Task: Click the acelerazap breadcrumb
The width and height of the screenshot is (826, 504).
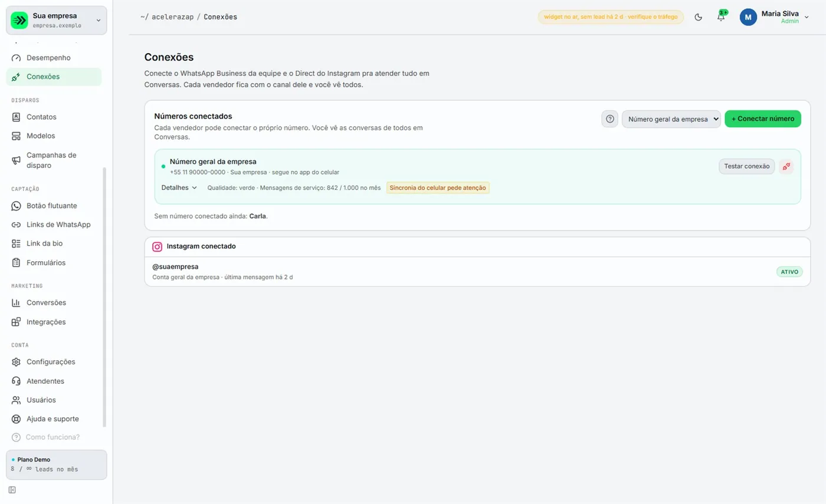Action: [173, 17]
